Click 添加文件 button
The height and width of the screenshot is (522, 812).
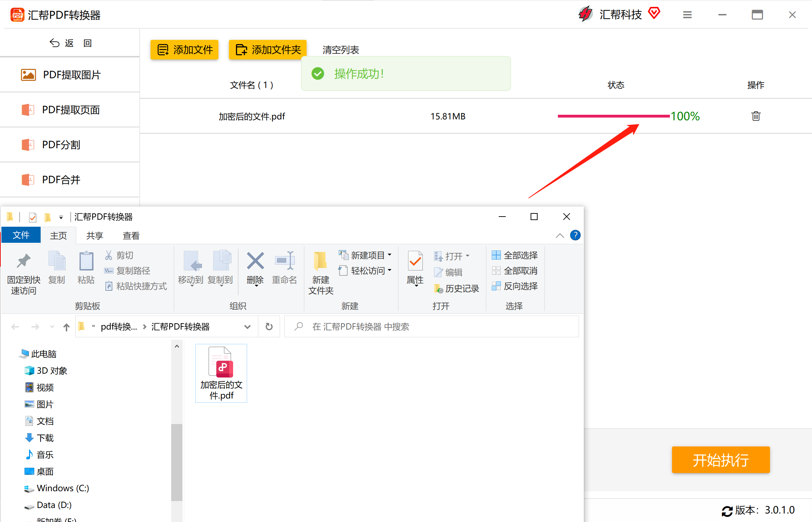184,50
